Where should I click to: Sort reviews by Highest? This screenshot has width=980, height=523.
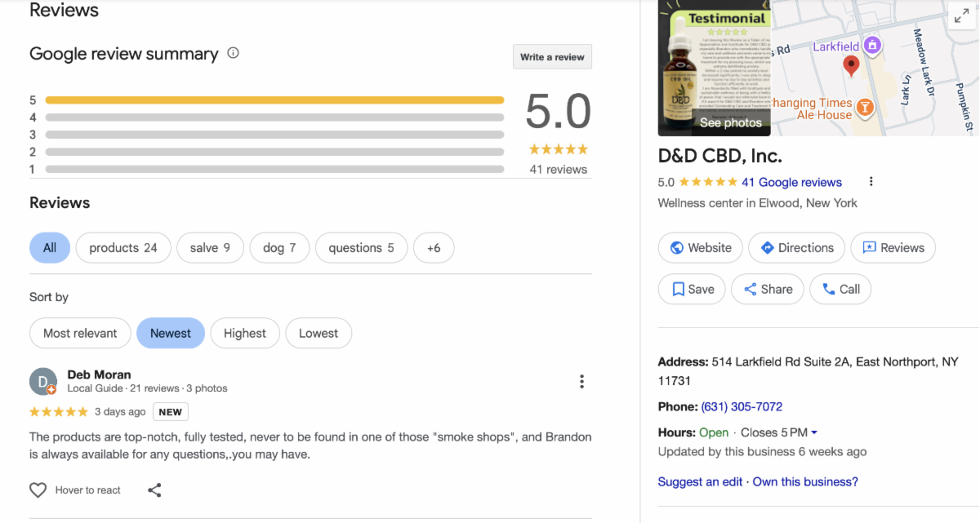(245, 333)
